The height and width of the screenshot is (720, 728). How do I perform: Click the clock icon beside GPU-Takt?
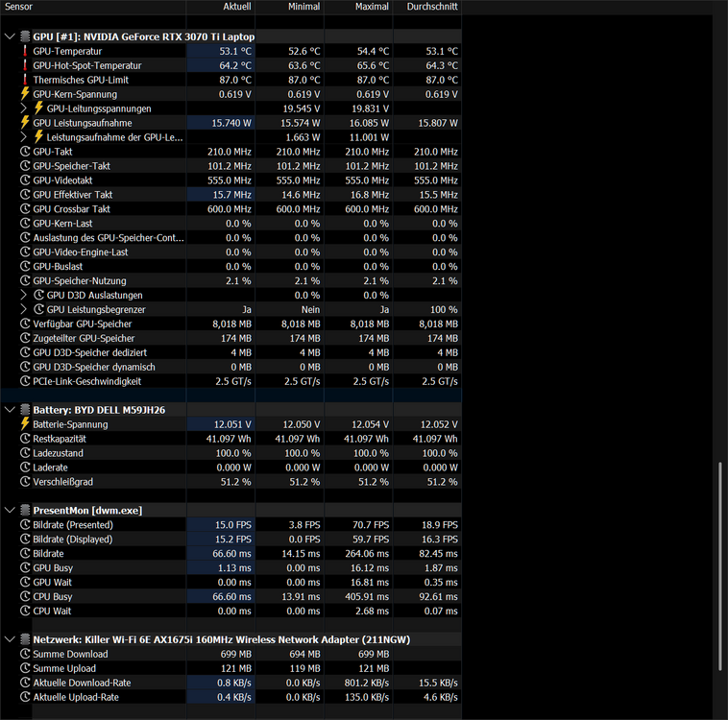tap(26, 152)
